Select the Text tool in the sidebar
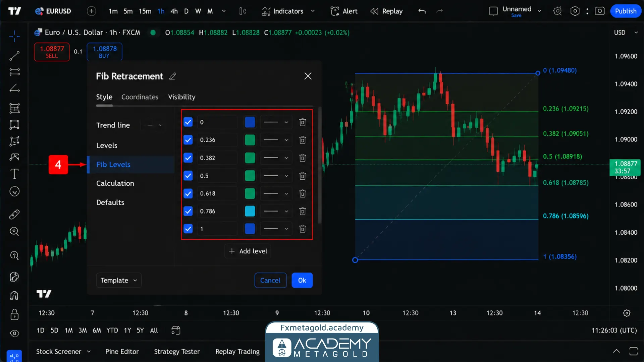This screenshot has height=362, width=644. point(14,174)
